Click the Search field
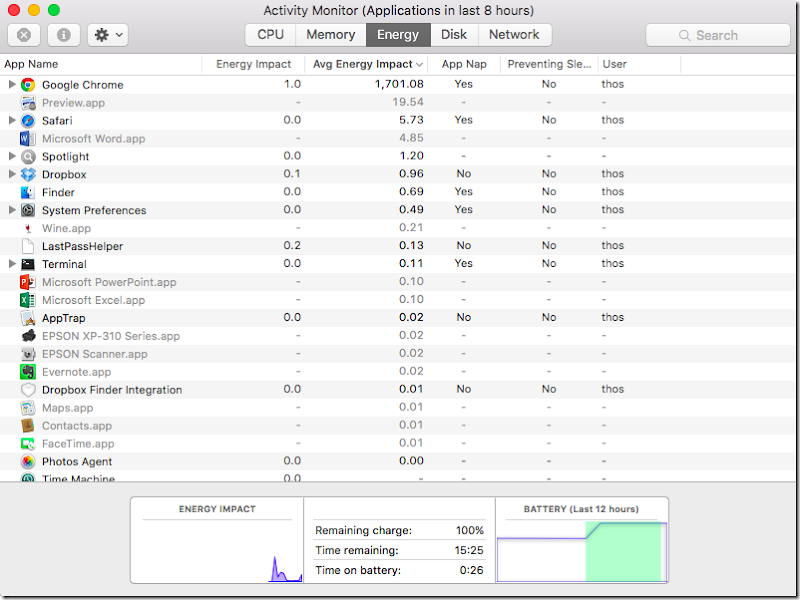This screenshot has width=800, height=600. click(718, 35)
